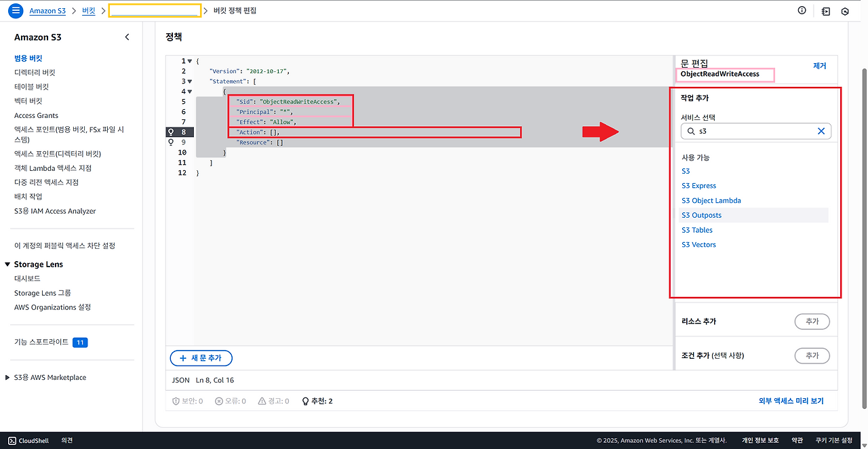This screenshot has width=868, height=449.
Task: Open 기능 스포트라이트 with badge 11
Action: 51,343
